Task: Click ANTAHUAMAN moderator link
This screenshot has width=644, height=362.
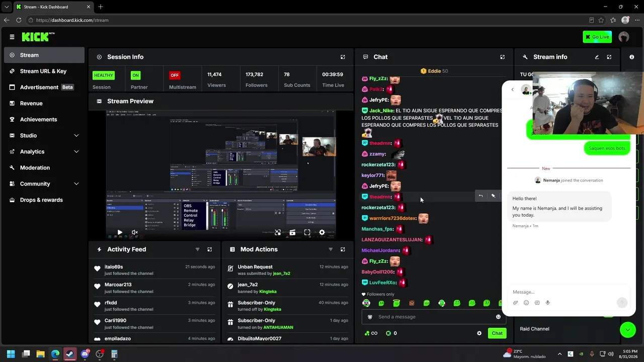Action: [x=278, y=327]
